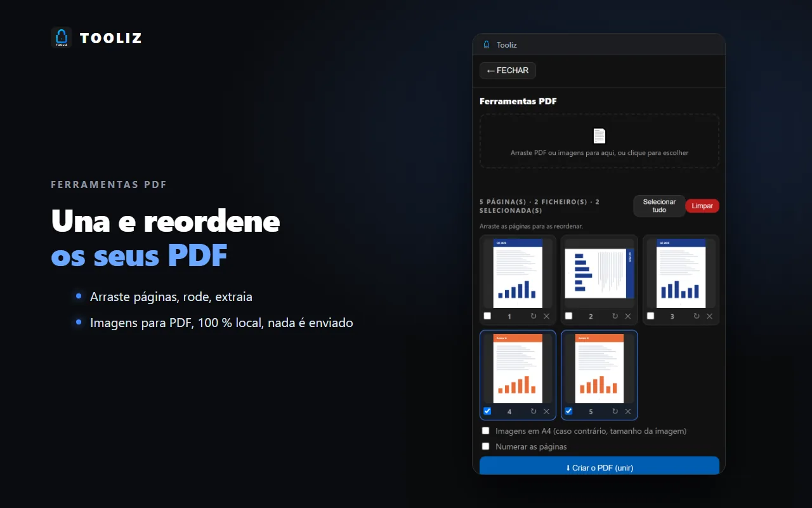Click the Tooliz logo icon at top left
This screenshot has width=812, height=508.
point(62,38)
